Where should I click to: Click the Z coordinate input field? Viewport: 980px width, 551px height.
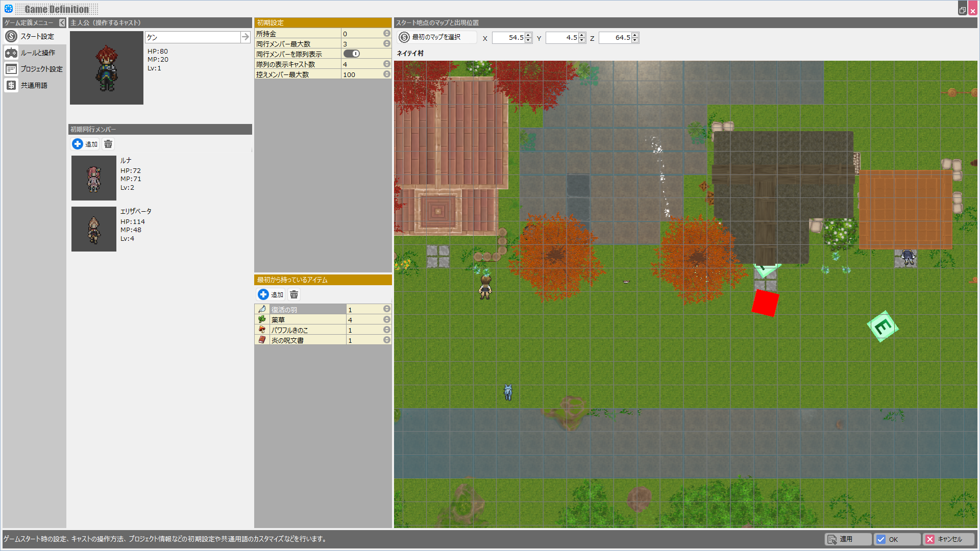[615, 38]
